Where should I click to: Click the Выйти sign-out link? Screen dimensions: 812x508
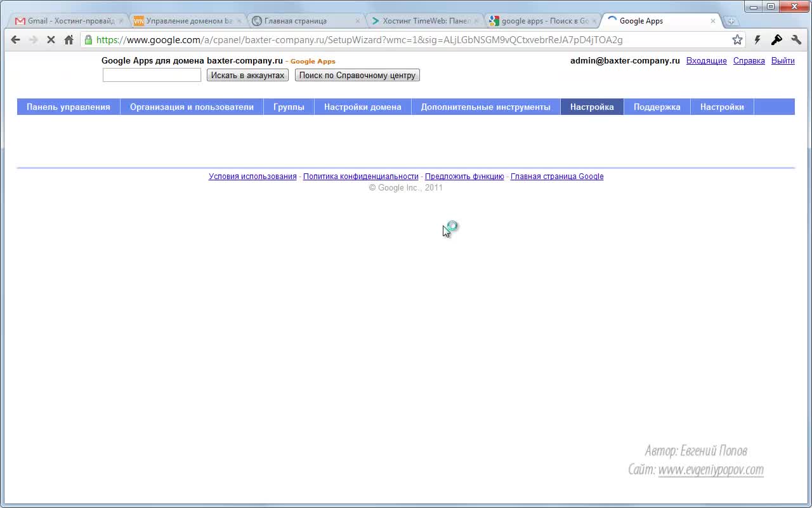783,61
